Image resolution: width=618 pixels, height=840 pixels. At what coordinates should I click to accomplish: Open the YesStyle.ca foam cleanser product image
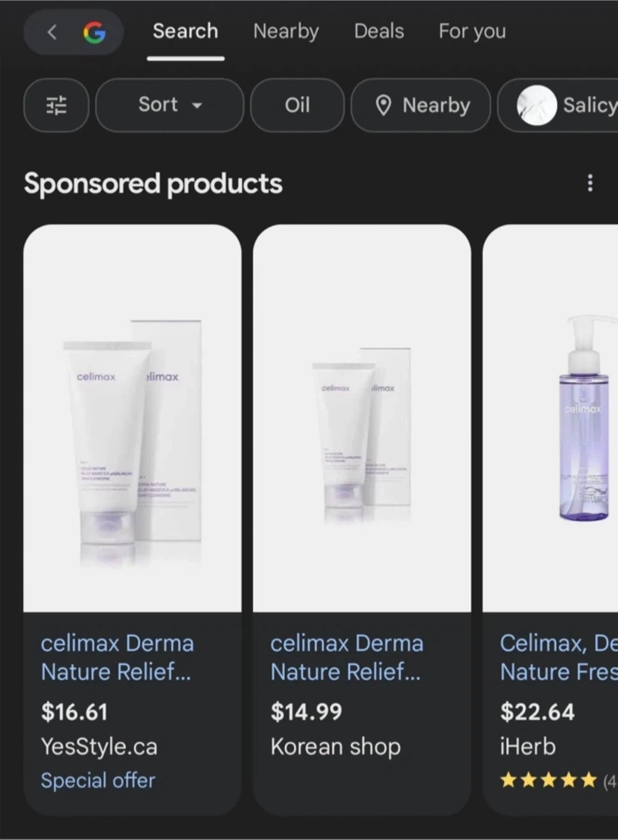132,418
